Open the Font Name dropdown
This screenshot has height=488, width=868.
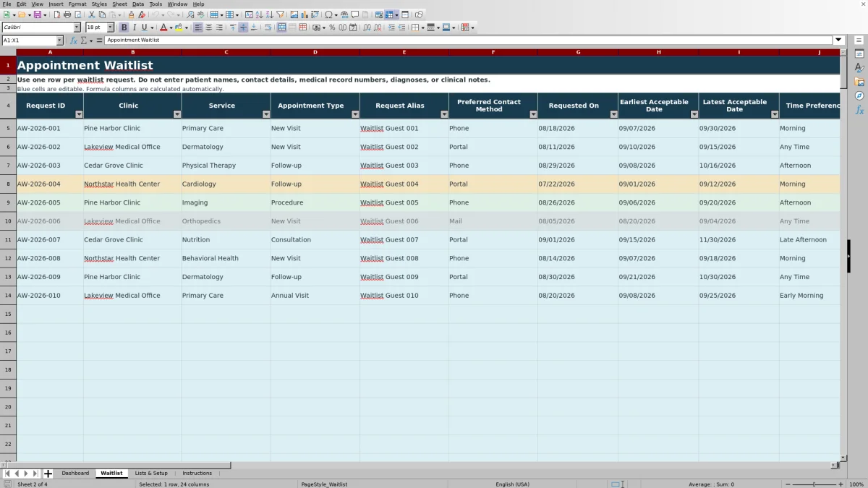coord(77,27)
